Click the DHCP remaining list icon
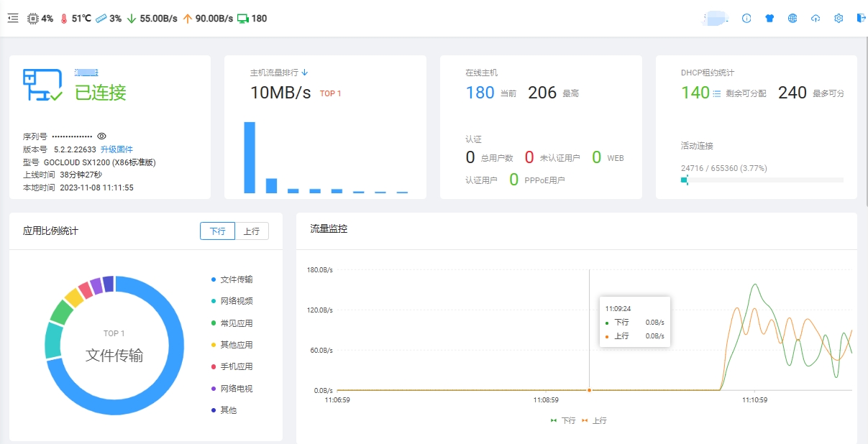The height and width of the screenshot is (444, 868). coord(716,93)
